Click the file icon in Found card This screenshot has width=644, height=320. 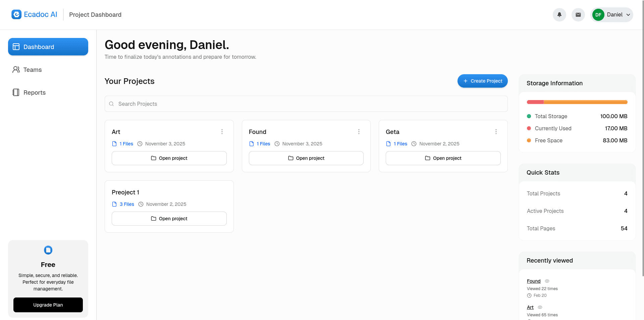click(x=252, y=144)
